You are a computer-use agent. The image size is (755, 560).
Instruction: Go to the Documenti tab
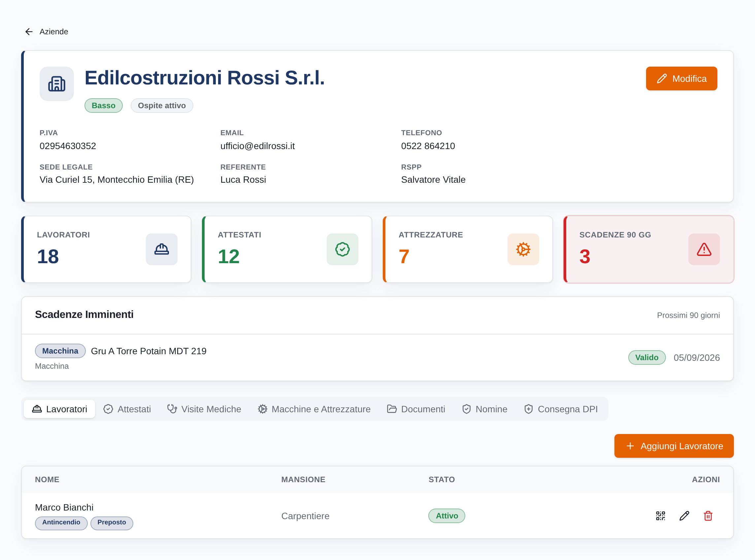tap(416, 409)
